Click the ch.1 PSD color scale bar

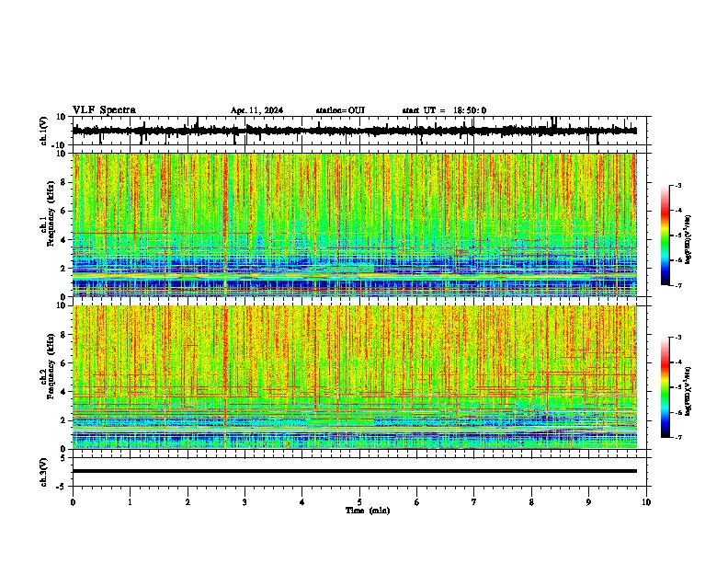[x=665, y=236]
